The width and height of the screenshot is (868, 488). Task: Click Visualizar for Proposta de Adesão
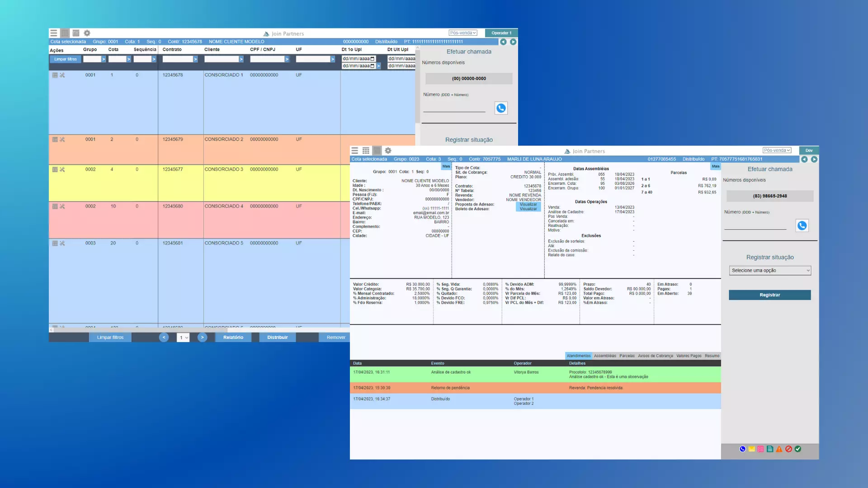528,204
